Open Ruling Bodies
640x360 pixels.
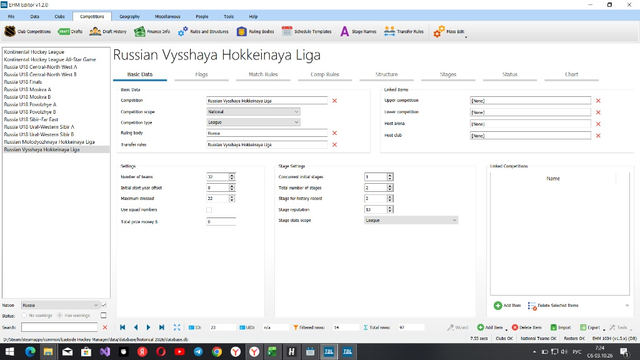pos(256,31)
